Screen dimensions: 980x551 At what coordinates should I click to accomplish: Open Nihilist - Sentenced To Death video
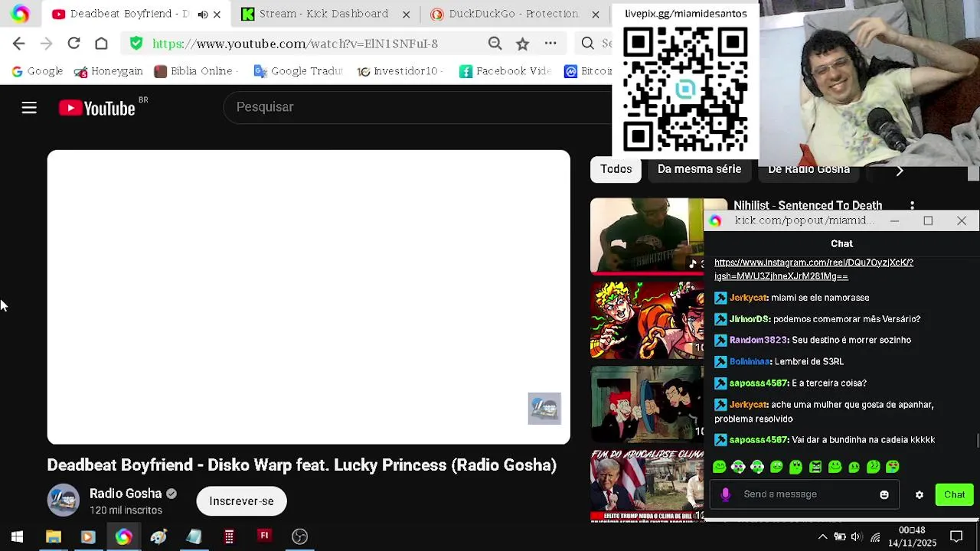(x=808, y=205)
